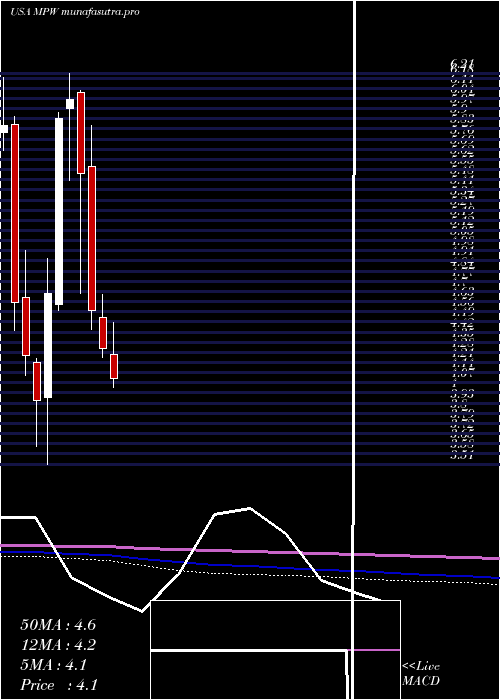
Task: Select the 'Price : 4.1' reading
Action: click(59, 685)
